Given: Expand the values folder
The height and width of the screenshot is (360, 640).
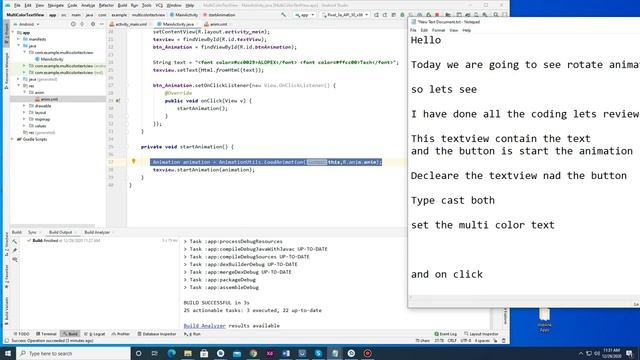Looking at the screenshot, I should pos(24,126).
